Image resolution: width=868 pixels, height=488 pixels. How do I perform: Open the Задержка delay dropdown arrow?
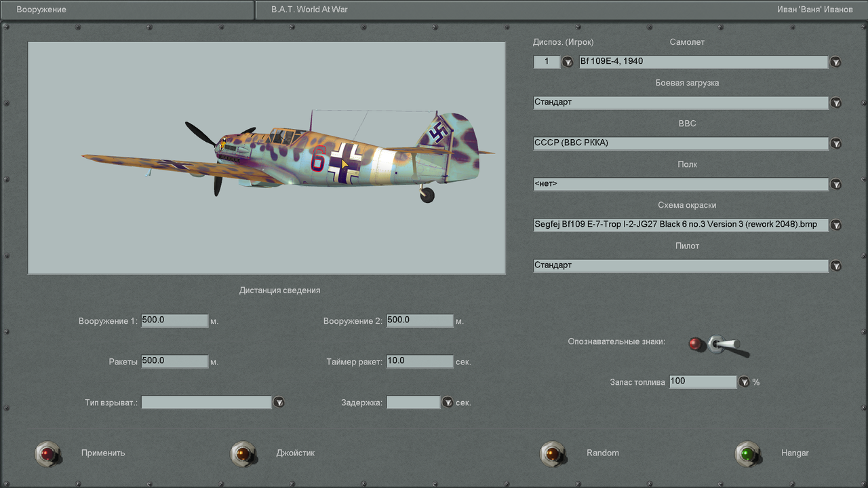(x=447, y=402)
